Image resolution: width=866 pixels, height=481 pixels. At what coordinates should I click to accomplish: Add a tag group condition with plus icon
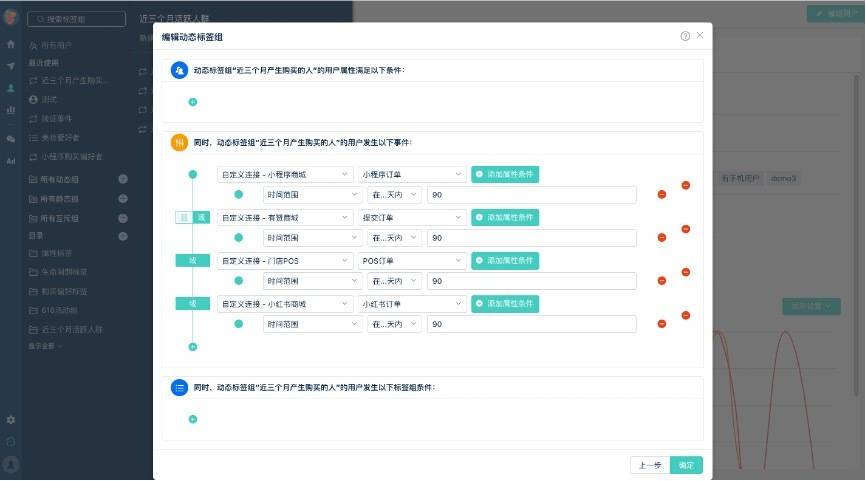click(x=193, y=419)
